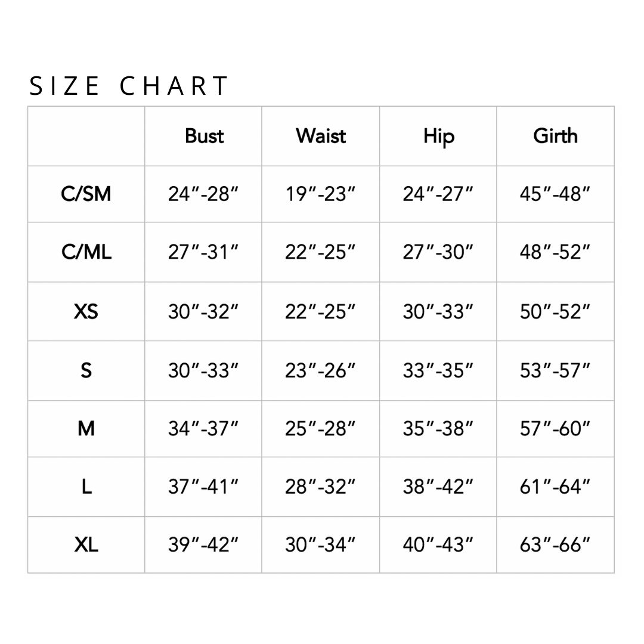Select the M hip value 35"-38"
Image resolution: width=644 pixels, height=644 pixels.
pyautogui.click(x=438, y=429)
